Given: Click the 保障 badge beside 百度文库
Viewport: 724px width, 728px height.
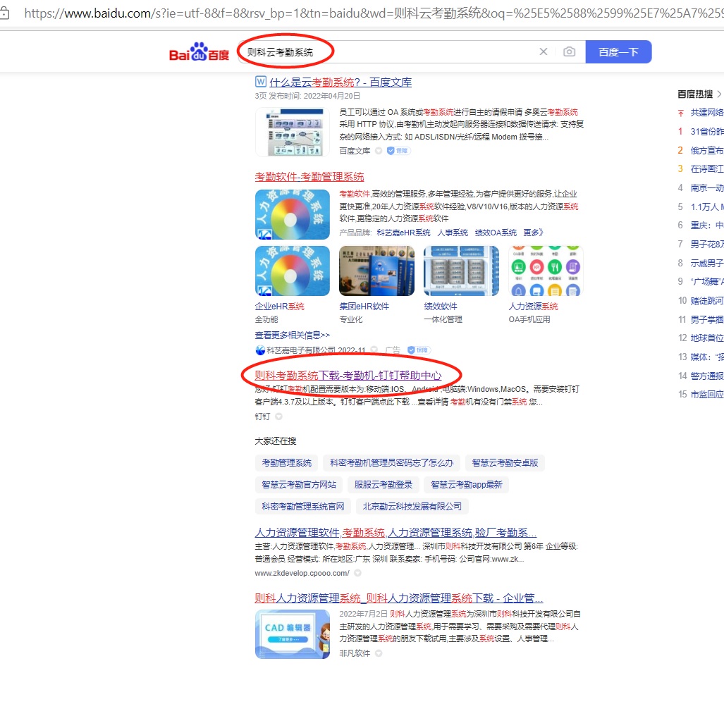Looking at the screenshot, I should [398, 150].
